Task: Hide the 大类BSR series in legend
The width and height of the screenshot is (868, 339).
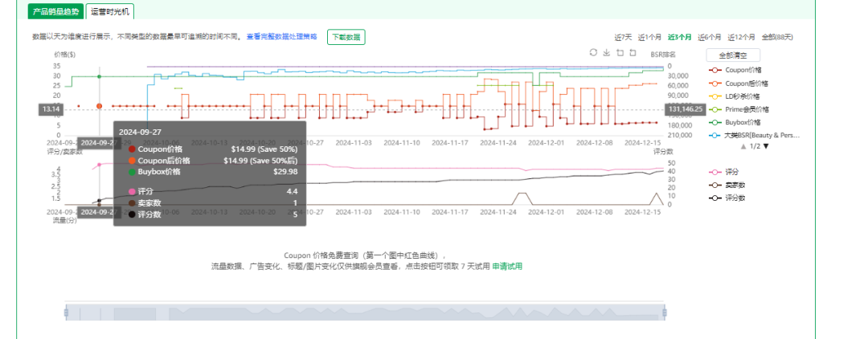Action: 755,135
